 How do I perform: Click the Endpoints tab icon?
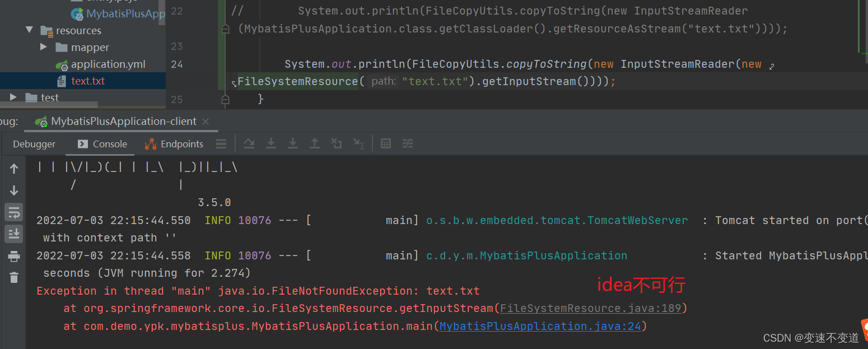click(150, 144)
